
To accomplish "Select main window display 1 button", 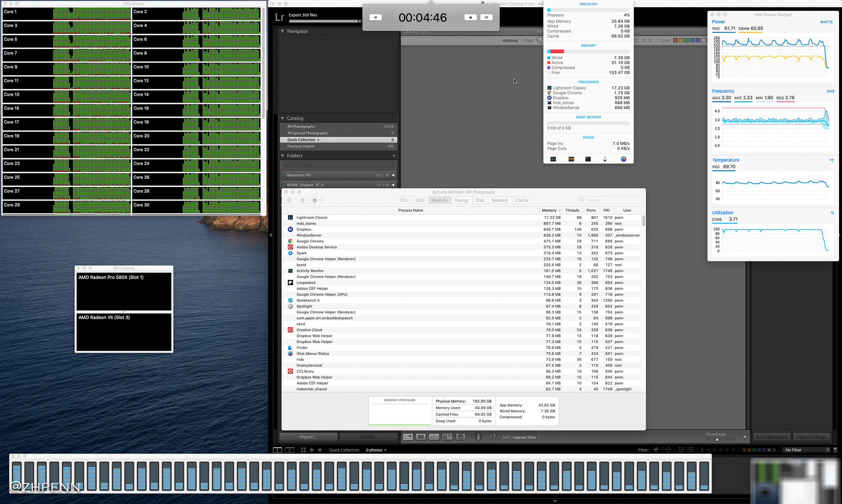I will [277, 450].
